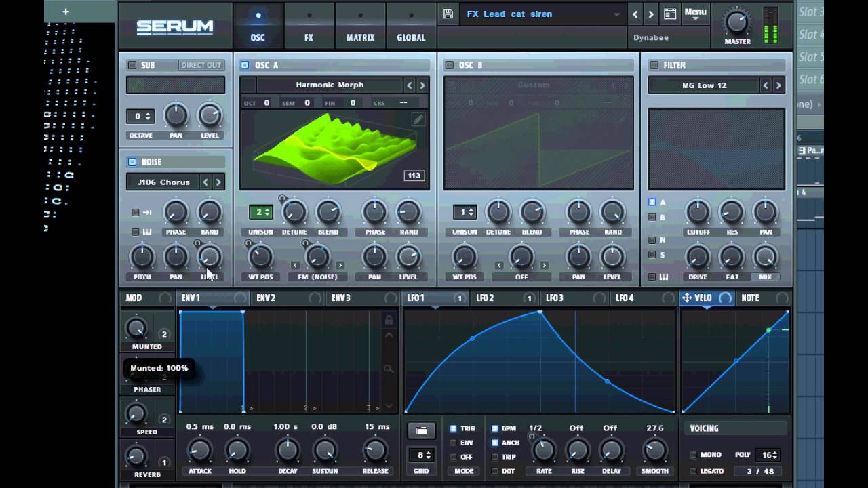Screen dimensions: 868x488
Task: Open the preset browser icon
Action: [670, 14]
